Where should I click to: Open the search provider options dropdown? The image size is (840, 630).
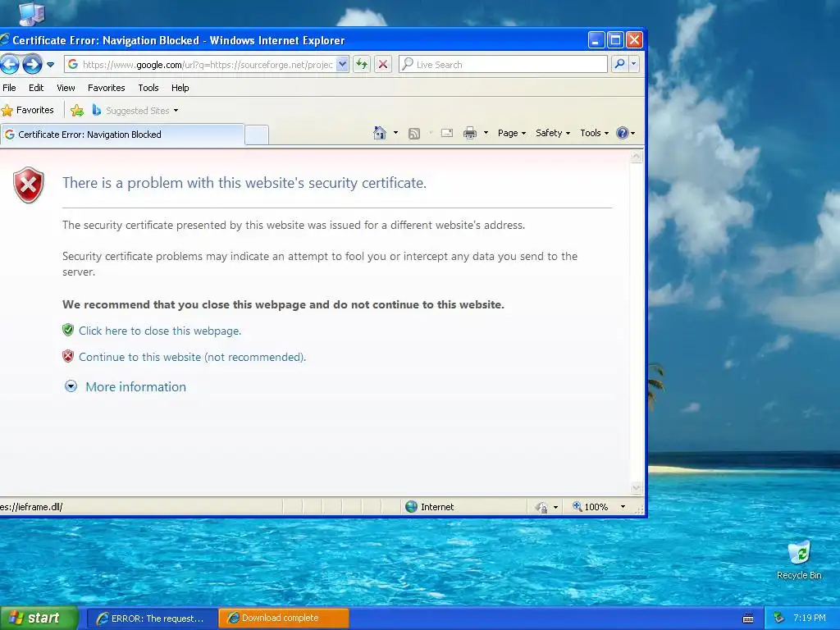634,64
